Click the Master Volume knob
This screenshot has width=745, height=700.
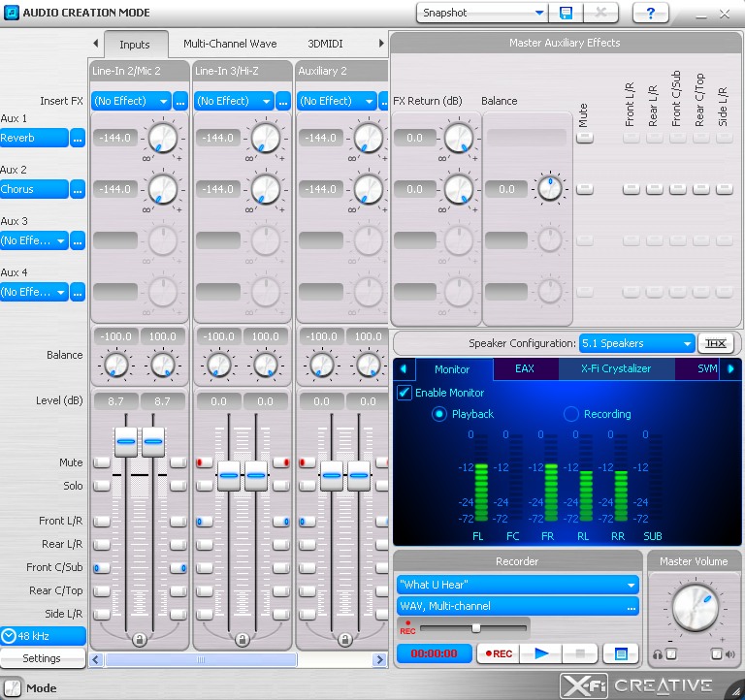pos(696,607)
